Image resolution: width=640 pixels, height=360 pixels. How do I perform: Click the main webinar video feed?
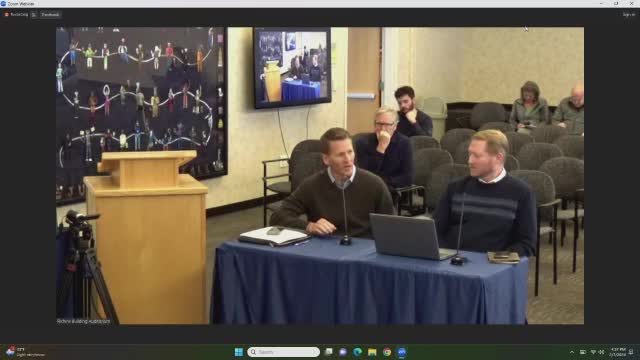tap(320, 176)
